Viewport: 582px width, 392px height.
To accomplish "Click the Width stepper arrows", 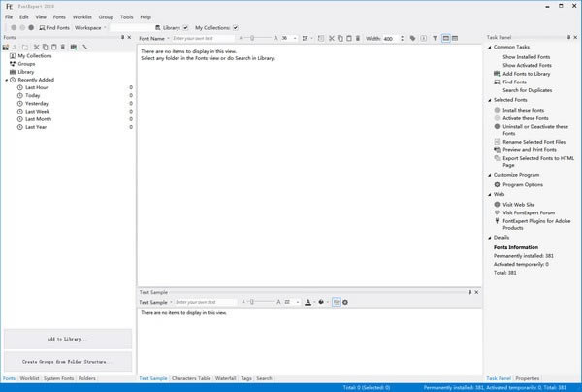I will tap(402, 38).
